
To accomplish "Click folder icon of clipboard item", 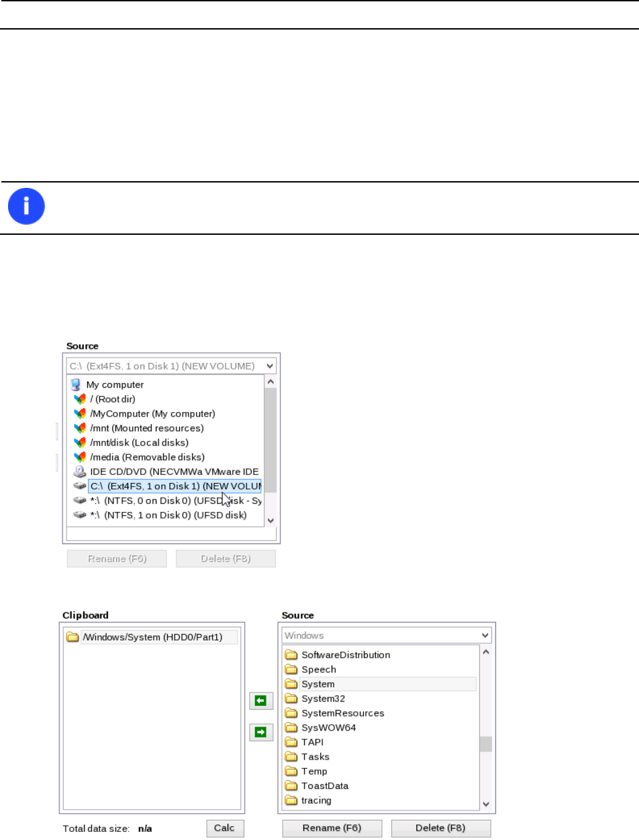I will [x=72, y=637].
